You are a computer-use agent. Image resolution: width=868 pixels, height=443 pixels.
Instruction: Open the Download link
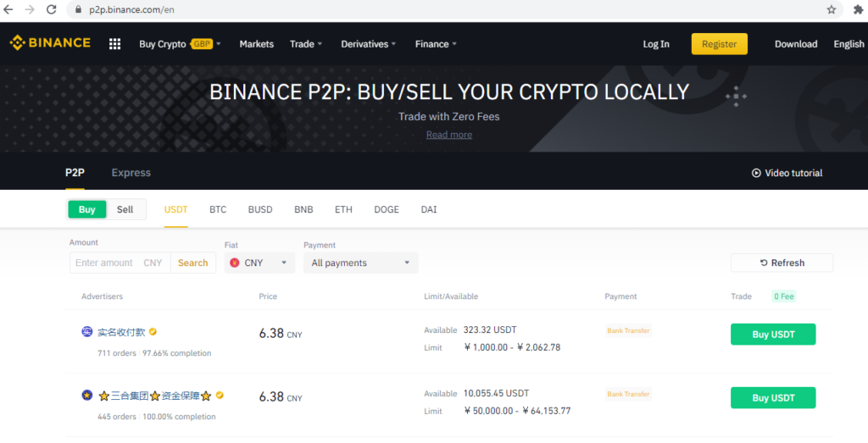[x=795, y=44]
